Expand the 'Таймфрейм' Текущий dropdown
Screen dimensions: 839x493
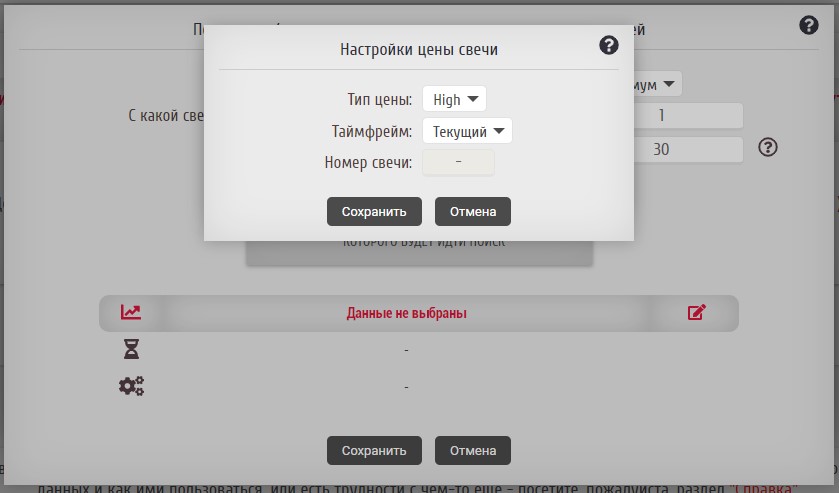tap(467, 131)
